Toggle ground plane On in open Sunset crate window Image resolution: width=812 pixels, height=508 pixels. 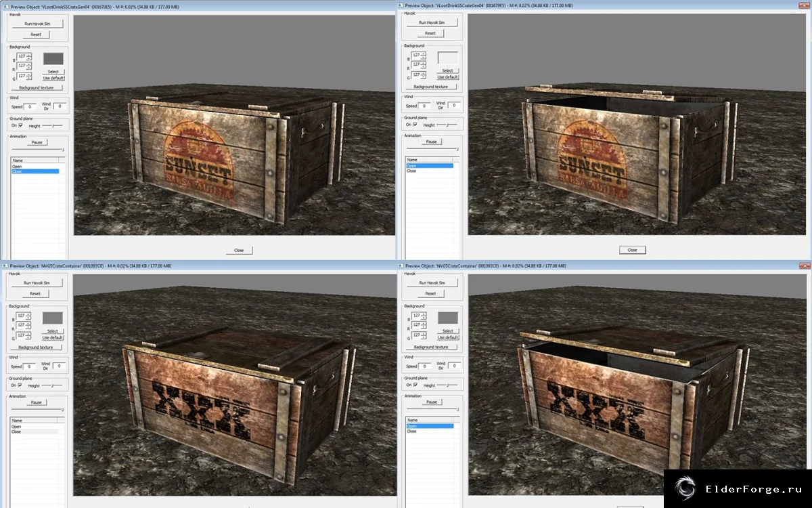pos(415,125)
